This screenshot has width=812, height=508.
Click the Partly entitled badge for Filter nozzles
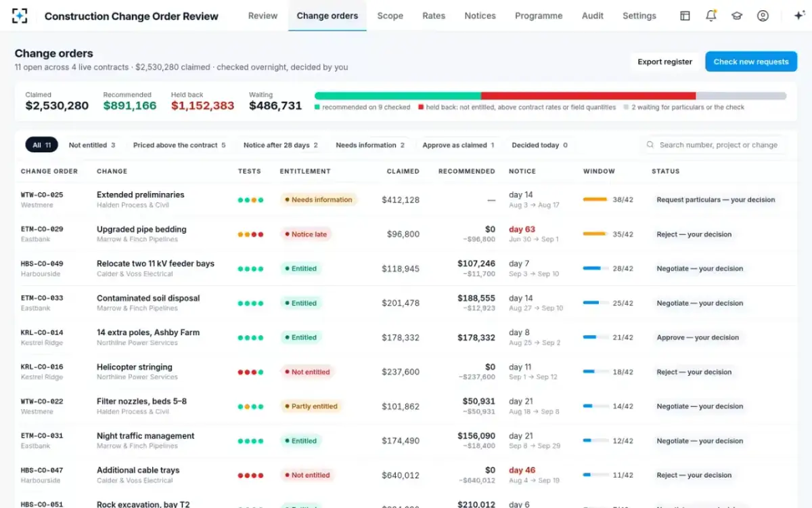(311, 406)
